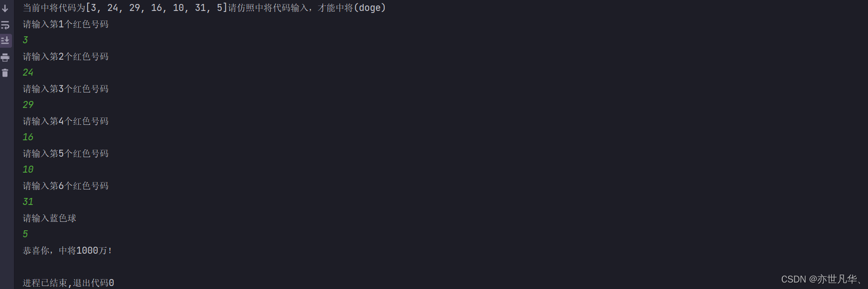This screenshot has width=868, height=289.
Task: Click the green input value 29
Action: (28, 105)
